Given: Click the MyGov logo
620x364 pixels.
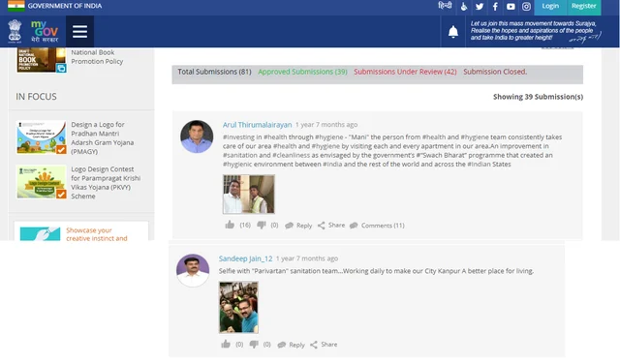Looking at the screenshot, I should (45, 31).
